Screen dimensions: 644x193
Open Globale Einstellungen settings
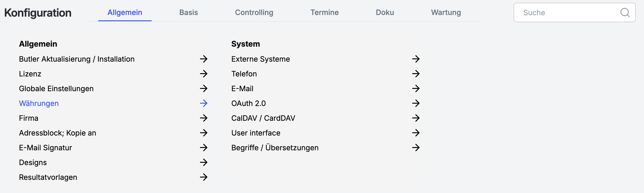click(x=56, y=89)
